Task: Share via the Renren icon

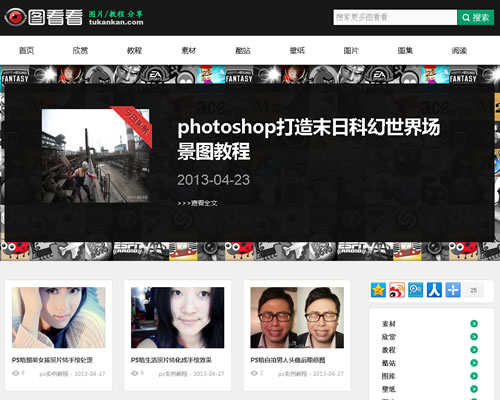Action: tap(434, 290)
